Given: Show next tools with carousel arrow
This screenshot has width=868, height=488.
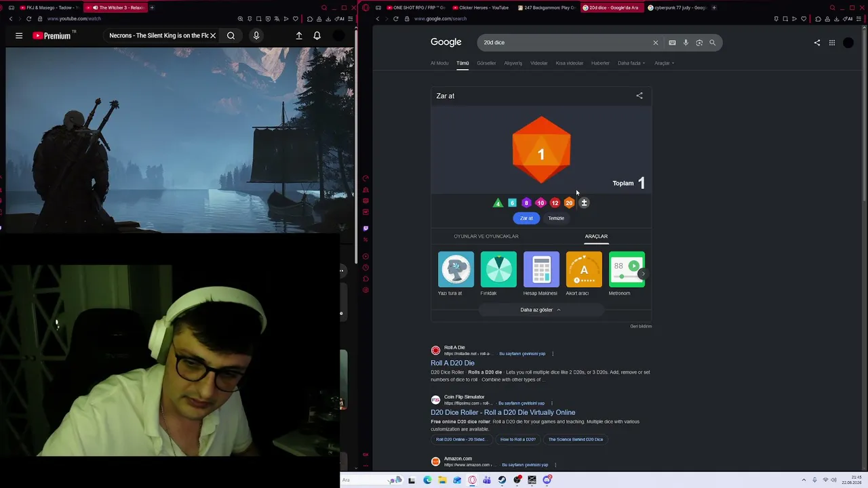Looking at the screenshot, I should click(x=643, y=274).
